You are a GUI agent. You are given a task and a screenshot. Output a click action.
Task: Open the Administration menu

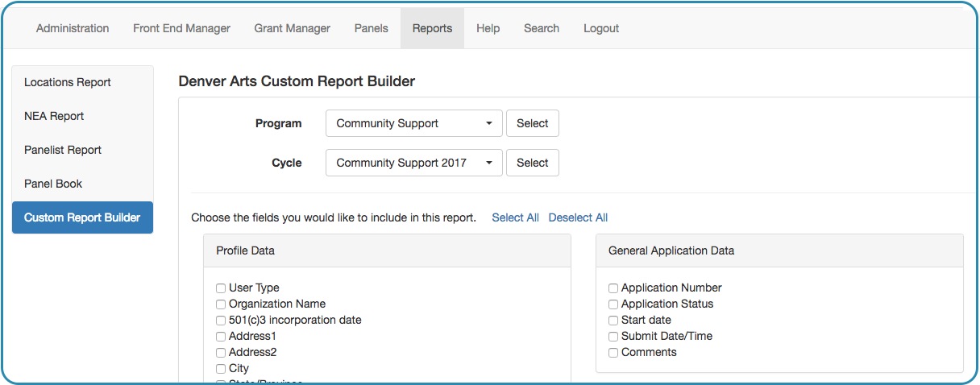(73, 28)
